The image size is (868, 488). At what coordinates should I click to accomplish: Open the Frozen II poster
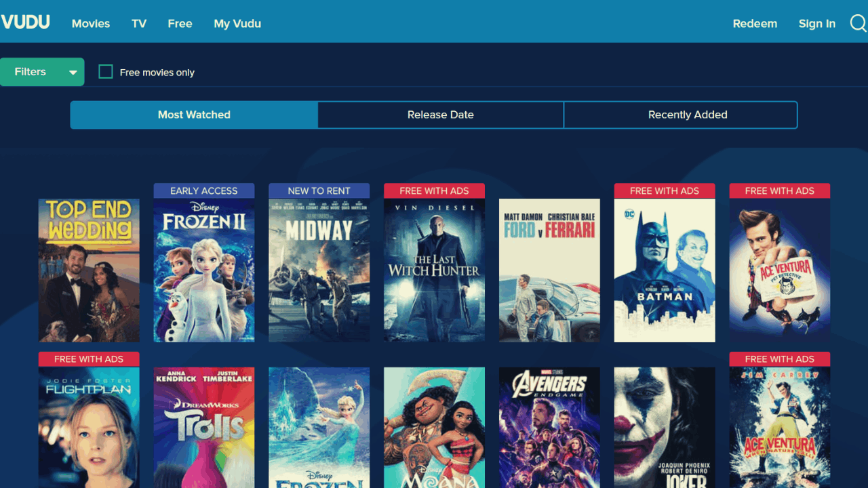(204, 270)
